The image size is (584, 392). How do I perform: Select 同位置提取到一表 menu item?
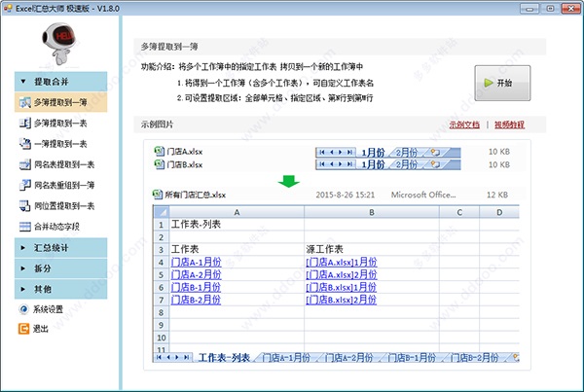tap(60, 205)
